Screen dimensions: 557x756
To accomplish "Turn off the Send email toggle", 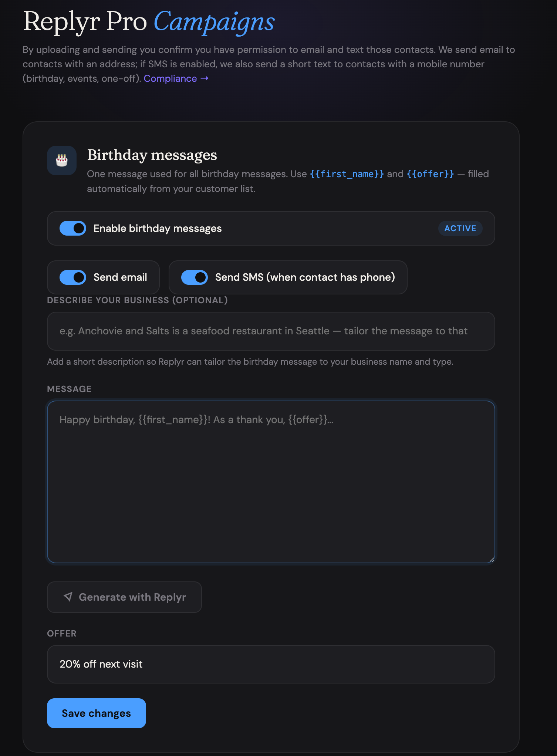I will [x=72, y=277].
